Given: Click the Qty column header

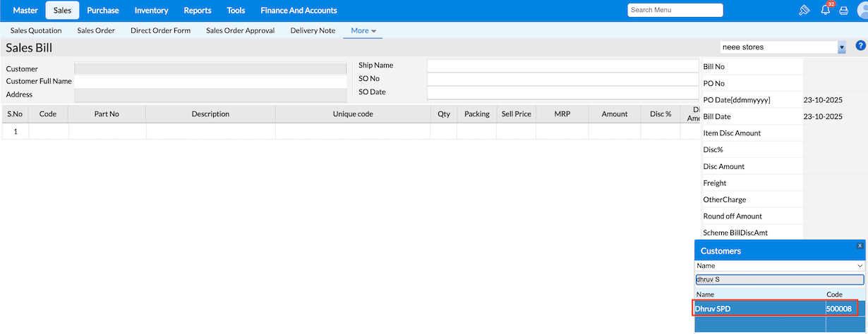Looking at the screenshot, I should pos(443,114).
